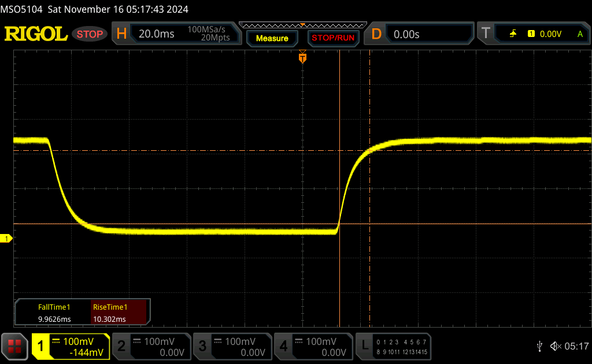Select the T trigger settings icon
The height and width of the screenshot is (364, 592).
486,34
